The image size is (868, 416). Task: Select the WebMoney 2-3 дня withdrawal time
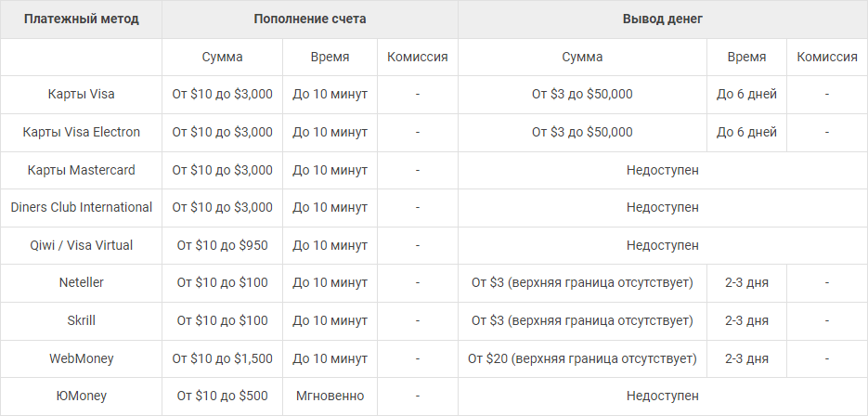click(746, 359)
